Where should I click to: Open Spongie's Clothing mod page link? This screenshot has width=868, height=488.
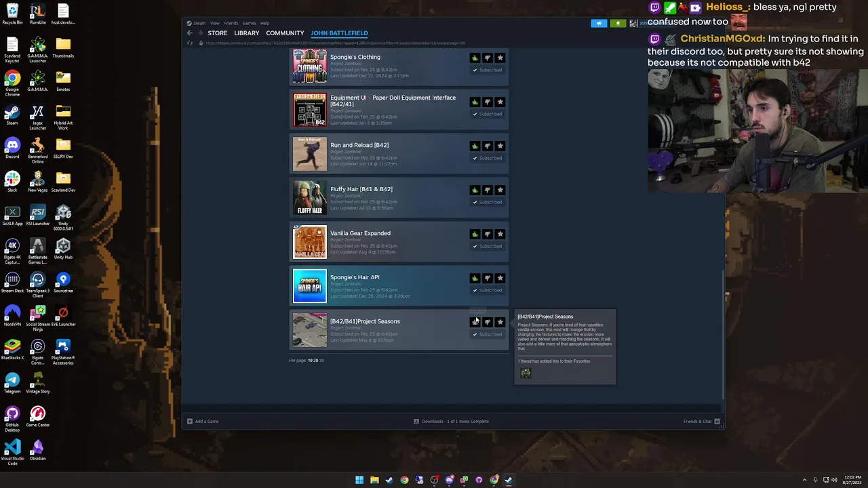(x=355, y=57)
